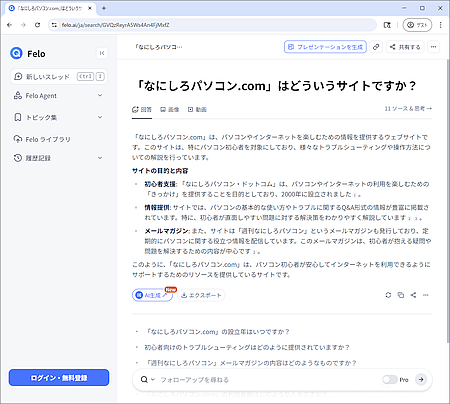Viewport: 450px width, 404px height.
Task: Click the ログイン・無料登録 button
Action: click(59, 378)
